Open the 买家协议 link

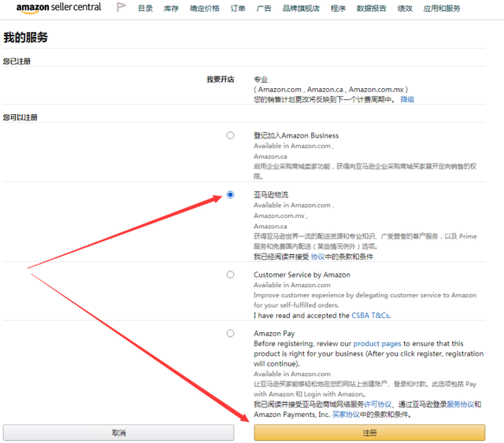pyautogui.click(x=346, y=415)
